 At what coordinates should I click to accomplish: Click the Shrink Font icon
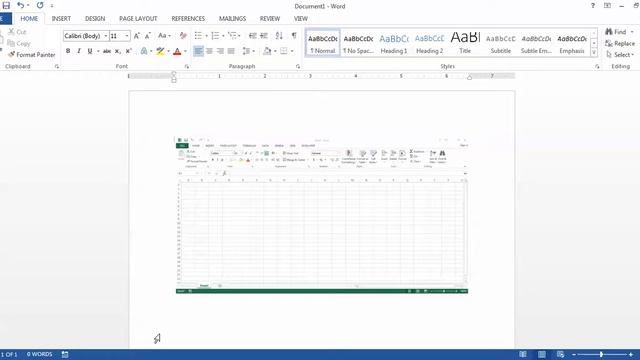tap(148, 36)
